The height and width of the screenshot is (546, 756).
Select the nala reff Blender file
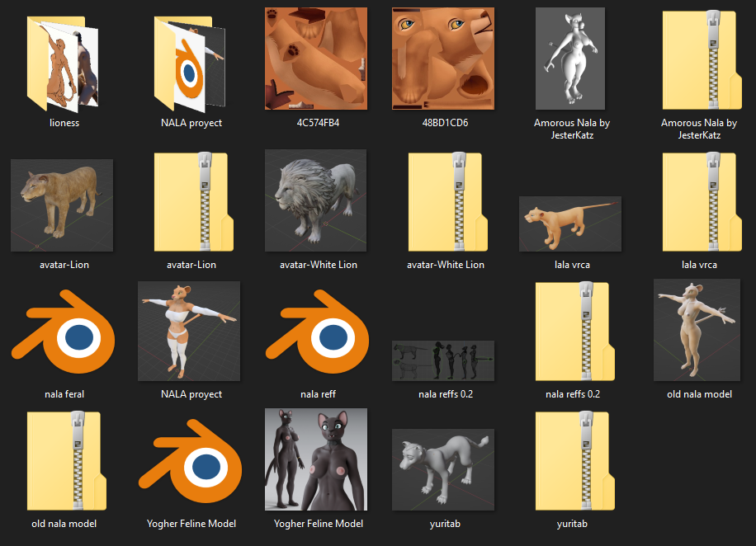click(317, 332)
